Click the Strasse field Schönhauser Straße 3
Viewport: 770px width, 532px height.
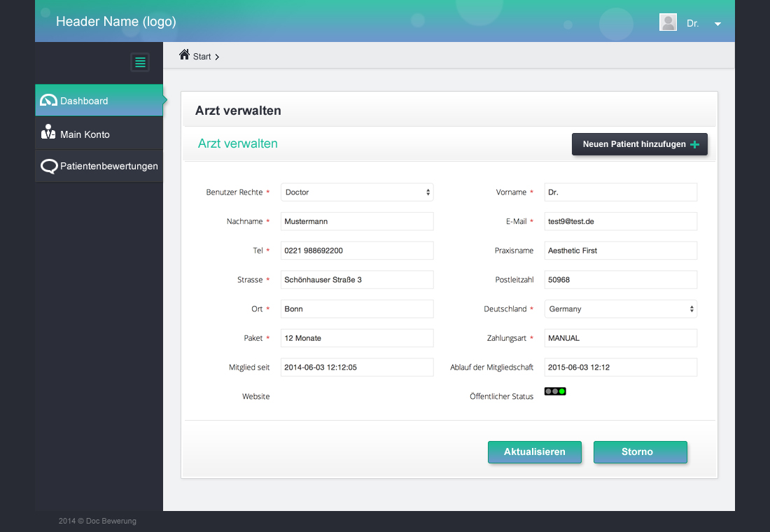point(357,280)
